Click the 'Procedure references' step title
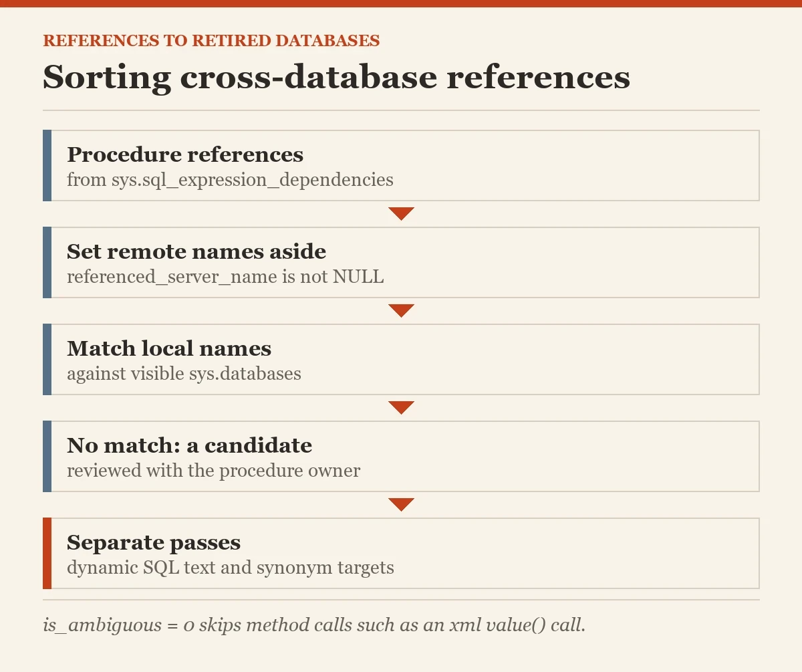Screen dimensions: 802x672 pyautogui.click(x=185, y=154)
